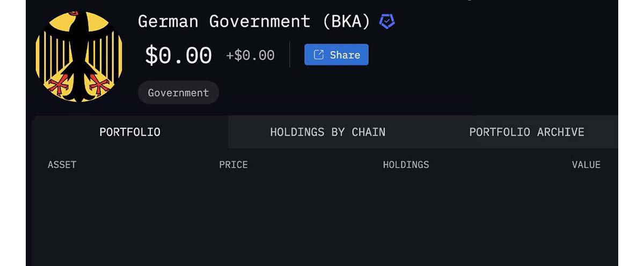Sort by the HOLDINGS column header
This screenshot has width=644, height=266.
pyautogui.click(x=406, y=165)
